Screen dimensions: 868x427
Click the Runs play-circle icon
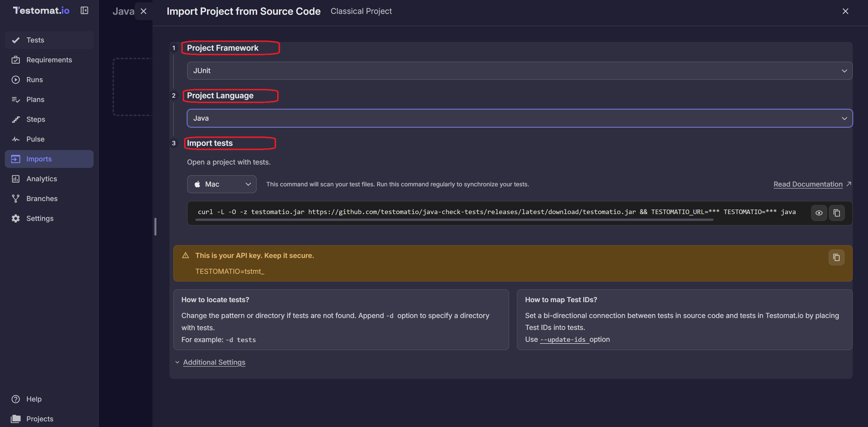pyautogui.click(x=16, y=80)
